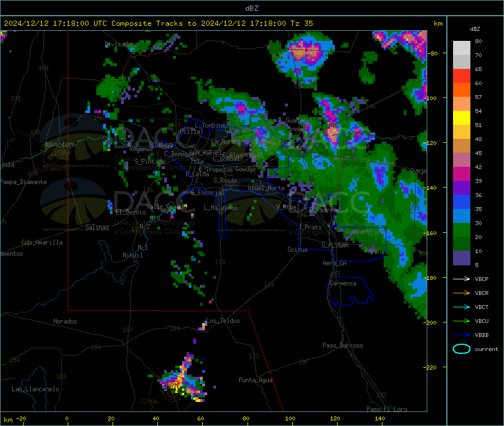Click the E_Escorial map label
Image resolution: width=504 pixels, height=426 pixels.
(208, 193)
